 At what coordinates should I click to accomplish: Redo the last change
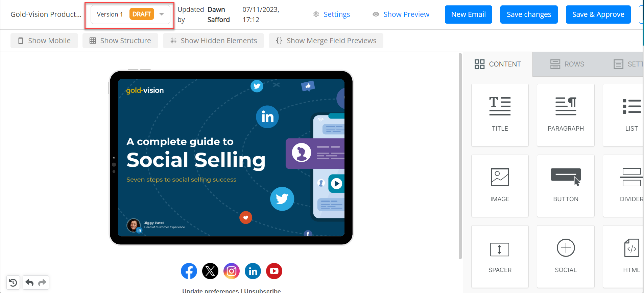(42, 283)
